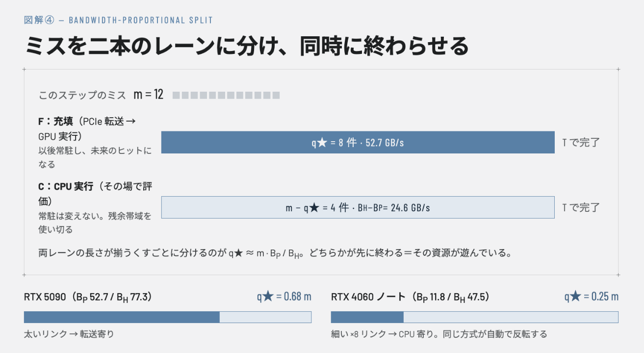
Task: Click the 細い×8リンク → CPU寄り caption
Action: (x=439, y=334)
